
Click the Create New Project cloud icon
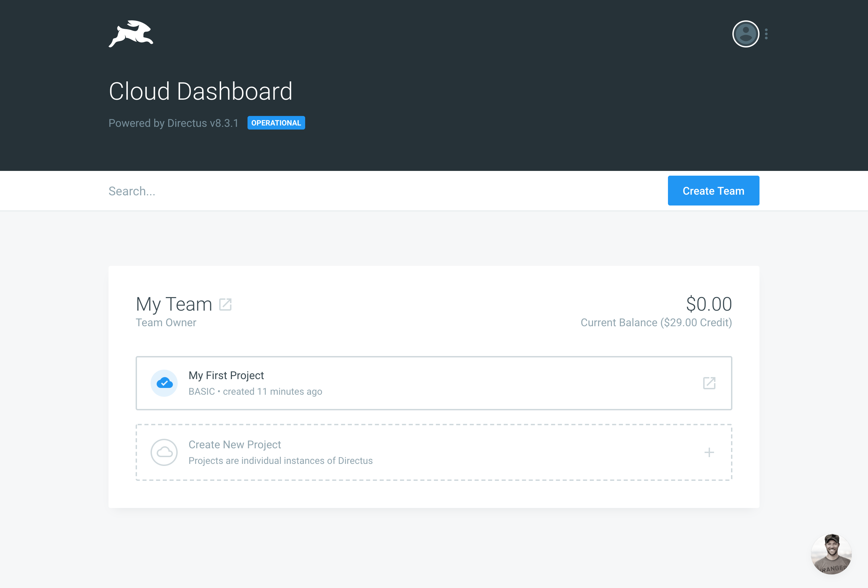(x=164, y=452)
